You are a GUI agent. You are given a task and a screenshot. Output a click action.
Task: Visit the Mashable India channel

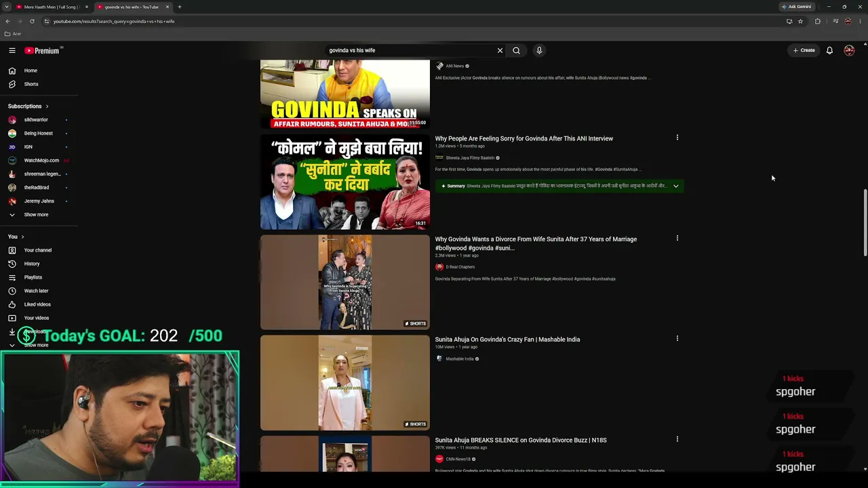pos(459,359)
